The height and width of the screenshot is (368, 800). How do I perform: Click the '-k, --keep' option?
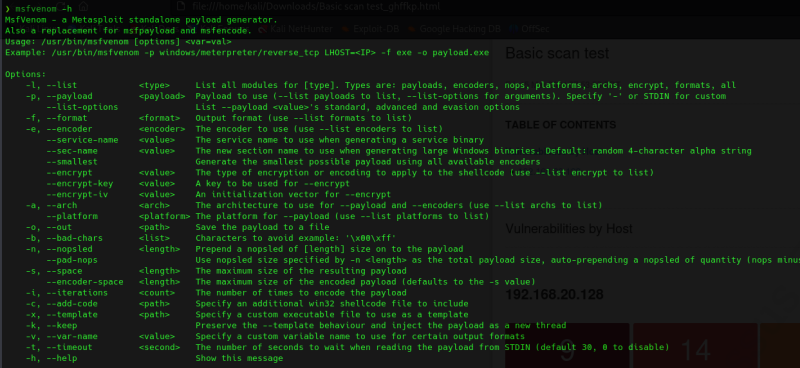pos(51,326)
